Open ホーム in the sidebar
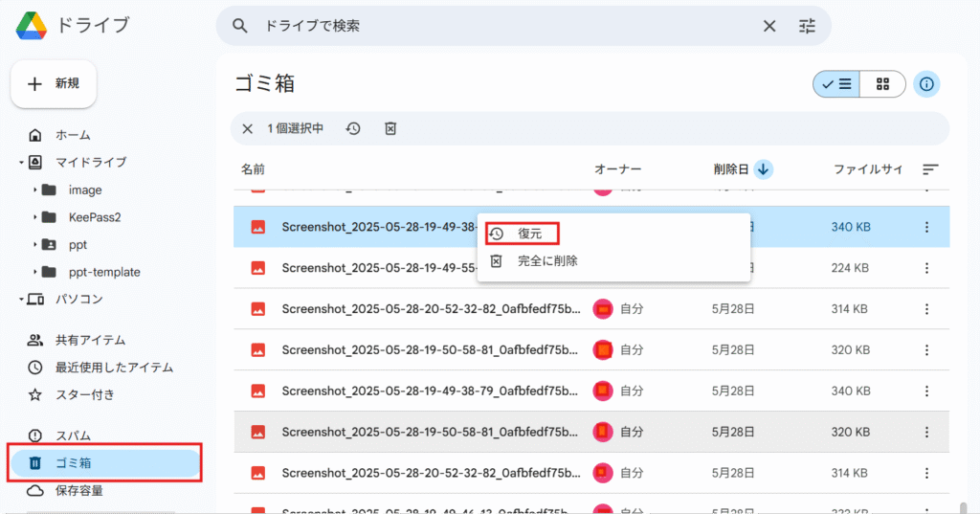 pos(73,135)
